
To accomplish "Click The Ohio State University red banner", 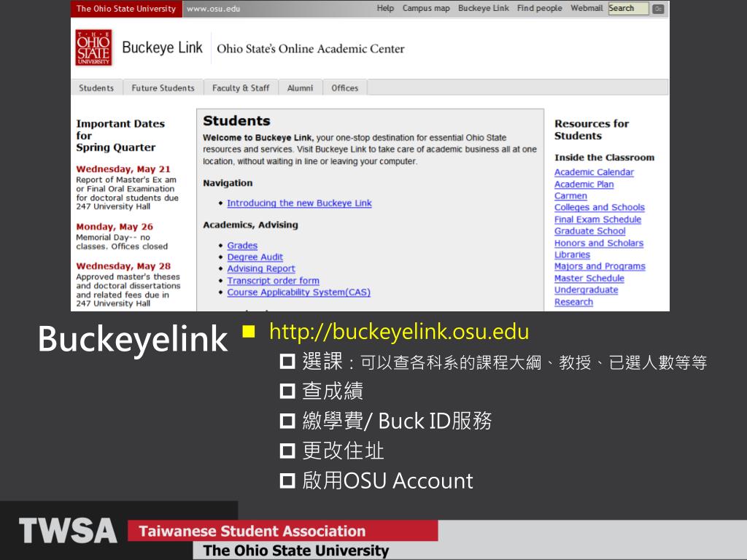I will tap(126, 9).
